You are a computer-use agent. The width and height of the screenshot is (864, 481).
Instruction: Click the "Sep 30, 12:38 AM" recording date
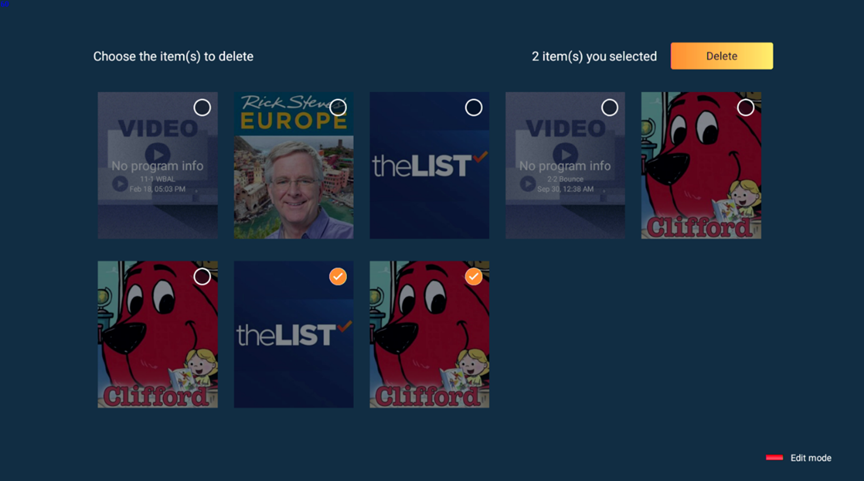(565, 189)
